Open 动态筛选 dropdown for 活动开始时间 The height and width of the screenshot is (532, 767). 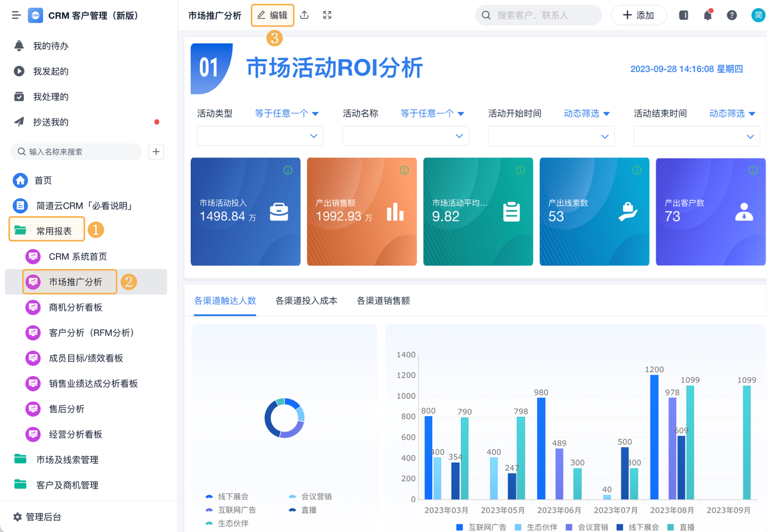click(586, 113)
